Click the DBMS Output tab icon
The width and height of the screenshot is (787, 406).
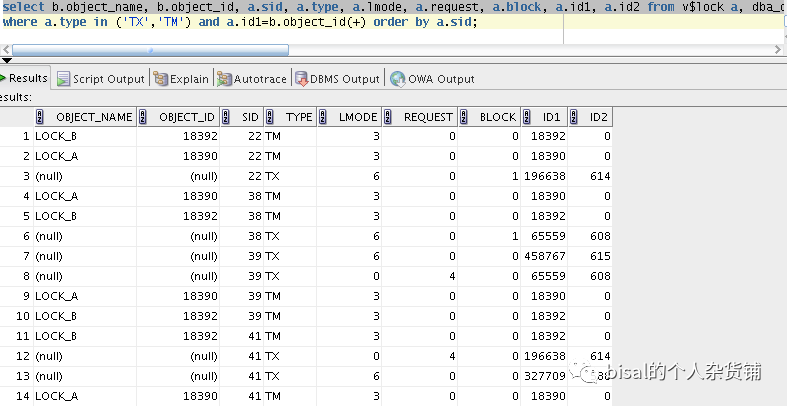click(300, 79)
